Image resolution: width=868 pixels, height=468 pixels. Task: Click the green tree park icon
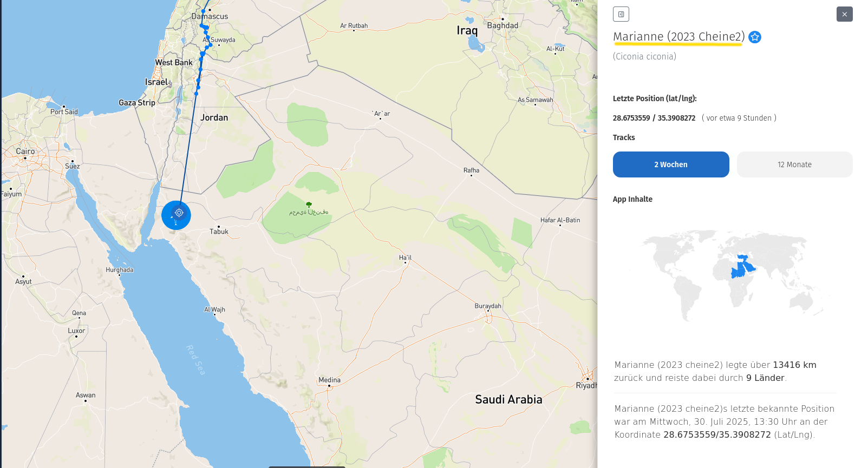pyautogui.click(x=309, y=205)
